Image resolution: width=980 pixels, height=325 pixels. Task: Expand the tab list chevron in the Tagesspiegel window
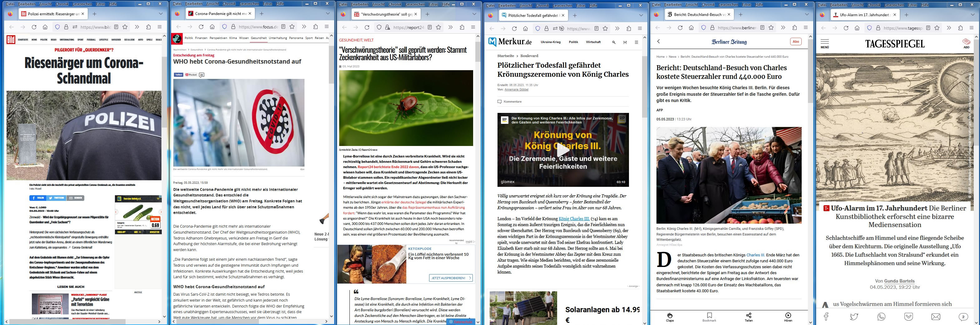973,15
